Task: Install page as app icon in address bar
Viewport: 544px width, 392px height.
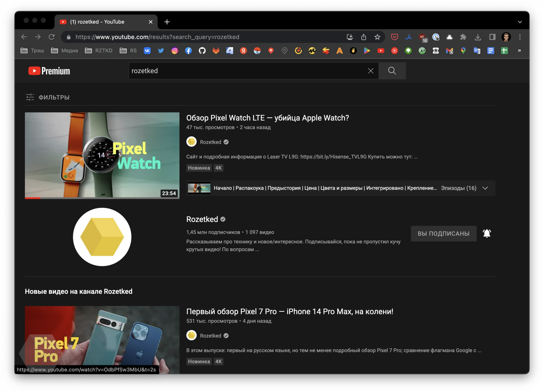Action: point(350,37)
